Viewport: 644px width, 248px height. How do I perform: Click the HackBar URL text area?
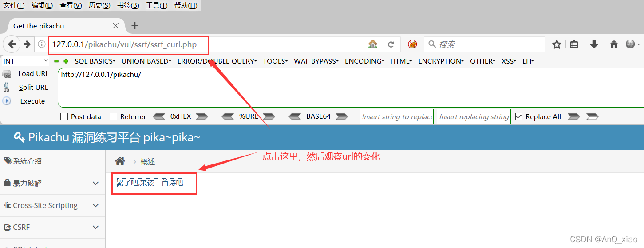click(x=351, y=88)
